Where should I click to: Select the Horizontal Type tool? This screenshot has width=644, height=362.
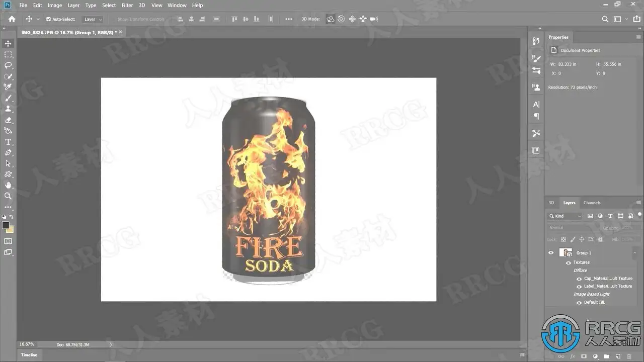point(8,142)
